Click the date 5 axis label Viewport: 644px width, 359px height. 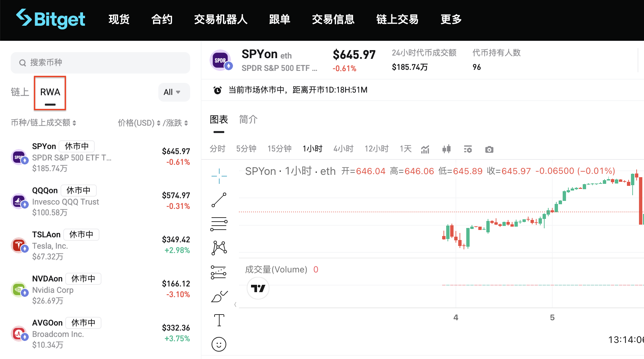tap(552, 318)
